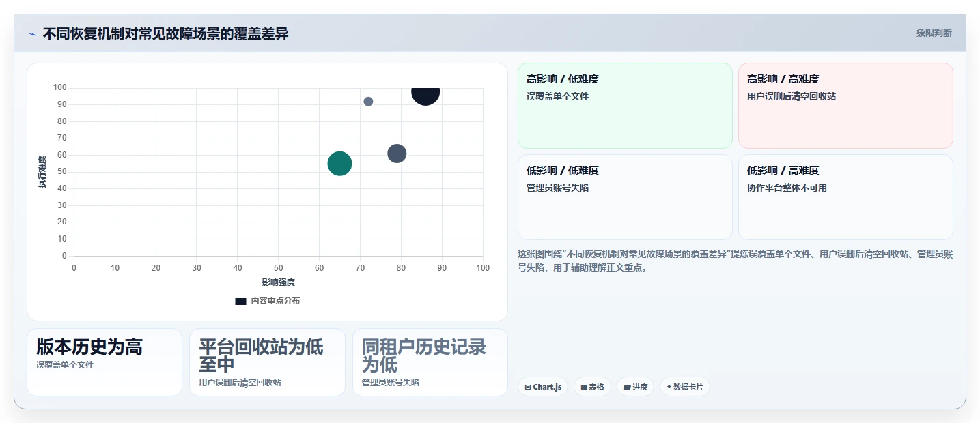Click the chart title 不同恢复机制对常见故障场景的覆盖差异

pos(165,33)
